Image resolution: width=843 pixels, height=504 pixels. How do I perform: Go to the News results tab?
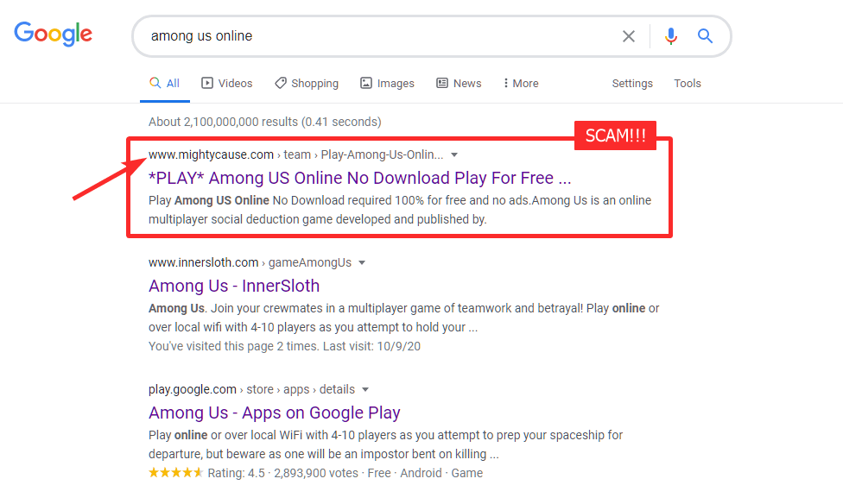(x=459, y=84)
